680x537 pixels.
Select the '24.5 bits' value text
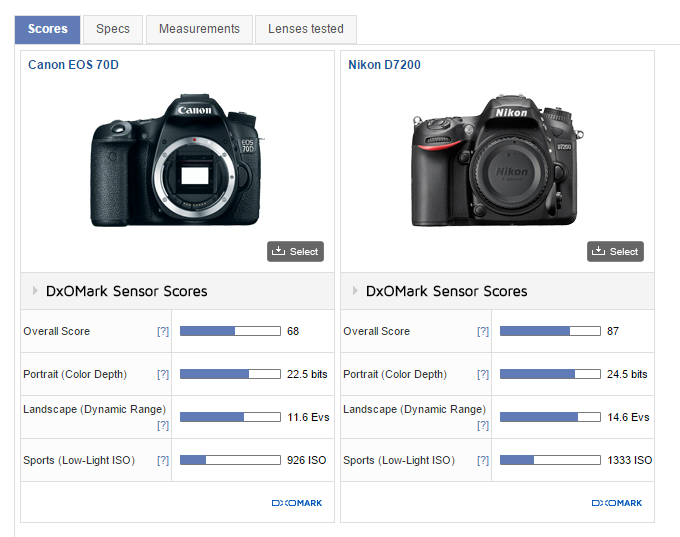pyautogui.click(x=627, y=374)
